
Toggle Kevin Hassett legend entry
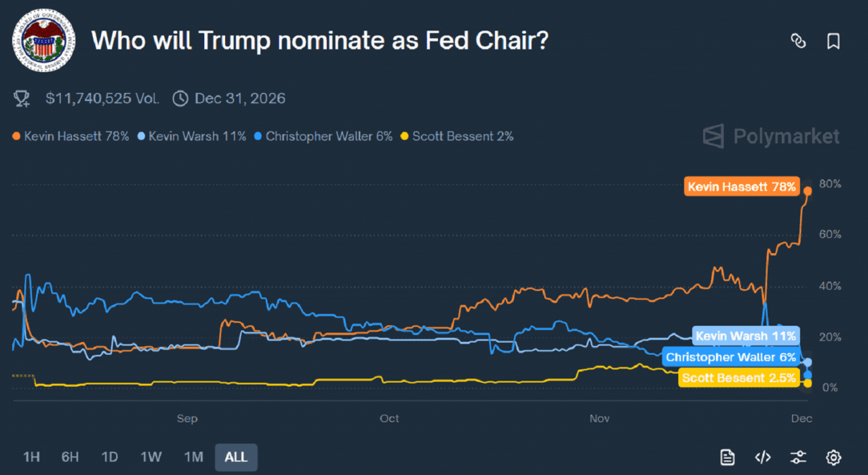[71, 136]
